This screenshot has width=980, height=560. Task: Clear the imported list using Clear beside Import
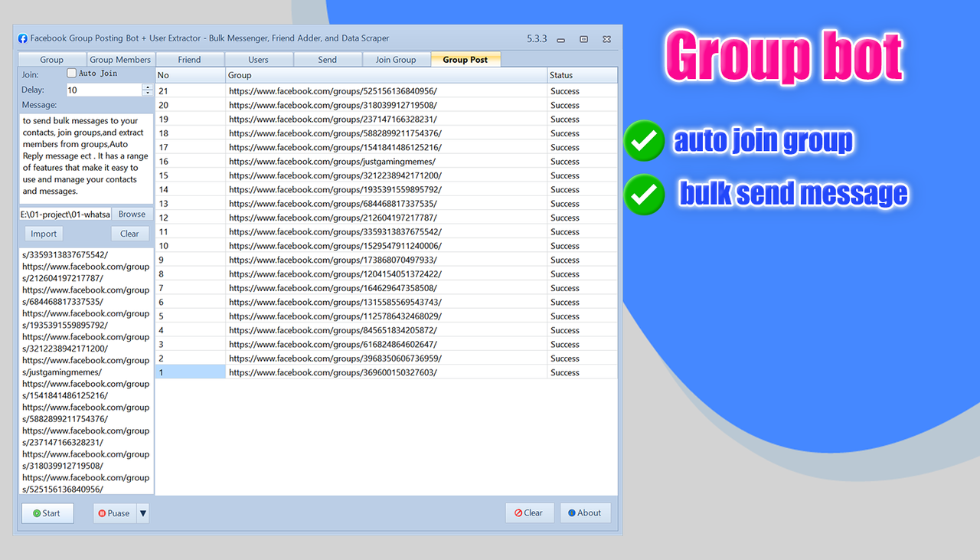click(129, 234)
